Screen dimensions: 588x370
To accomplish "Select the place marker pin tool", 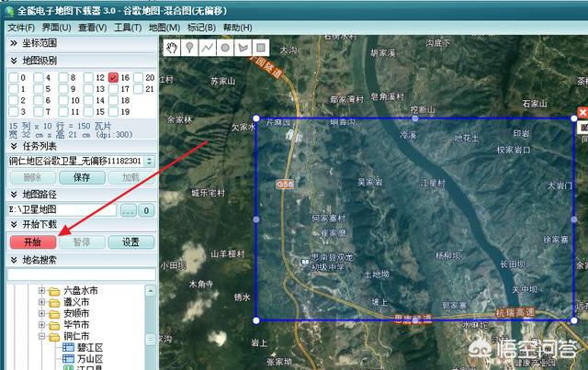I will click(x=191, y=47).
